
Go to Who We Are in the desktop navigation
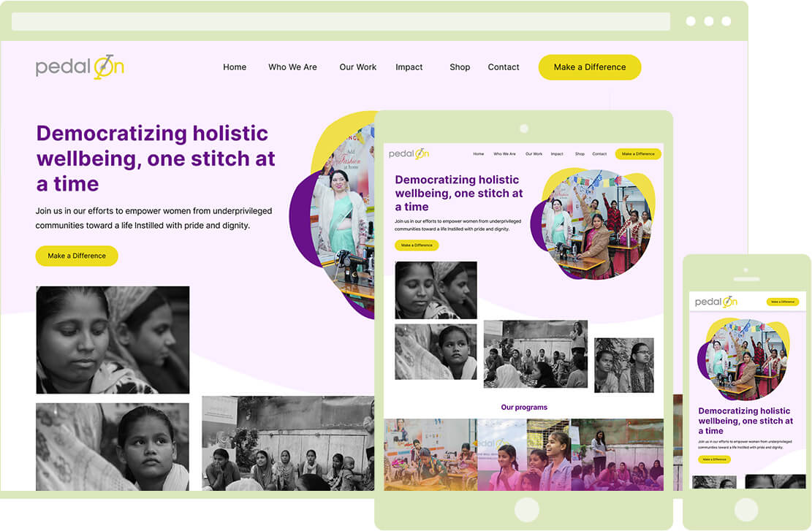coord(292,67)
